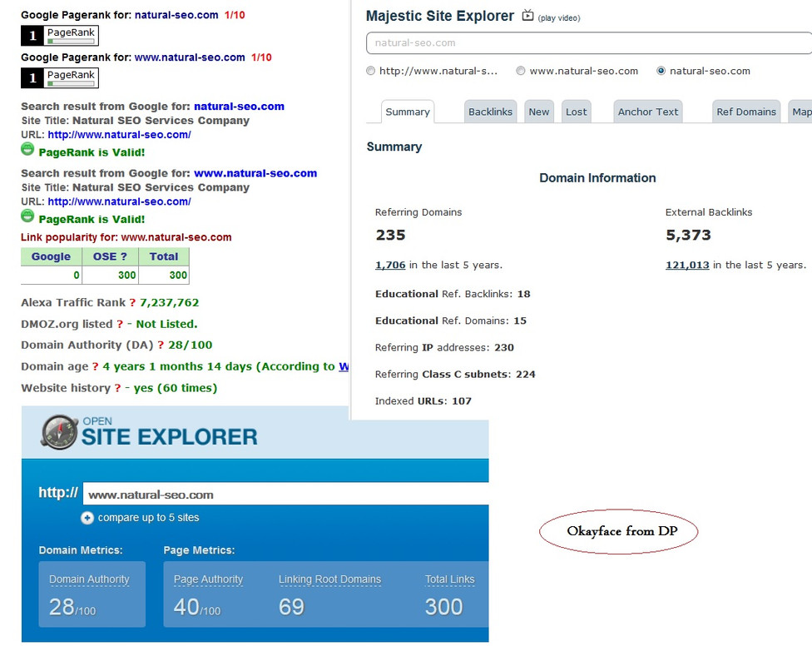
Task: Open natural-seo.com link in first Google search result
Action: pyautogui.click(x=240, y=107)
